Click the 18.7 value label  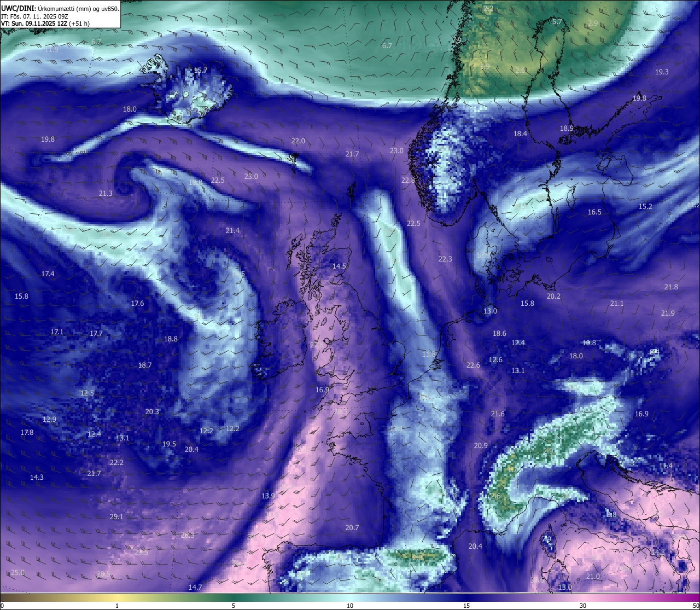click(x=145, y=365)
